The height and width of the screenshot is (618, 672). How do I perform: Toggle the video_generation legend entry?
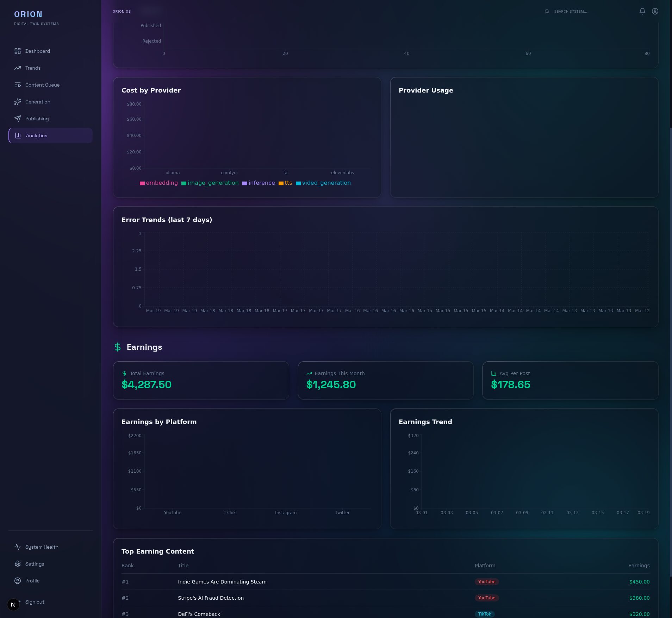323,183
